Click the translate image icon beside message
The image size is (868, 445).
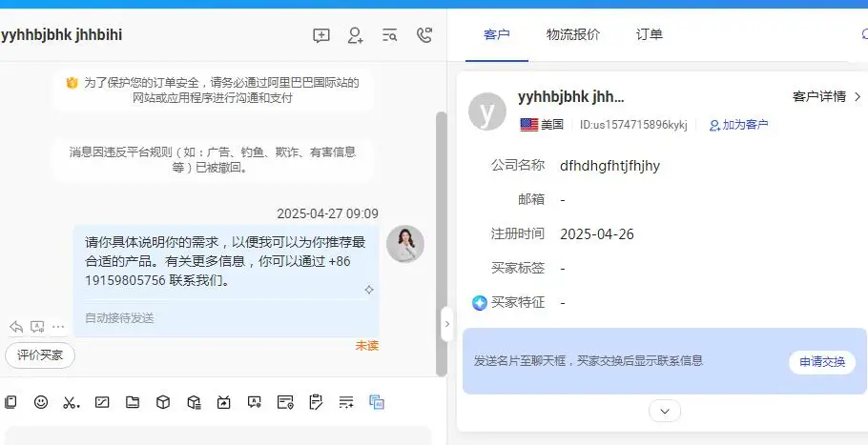(x=37, y=327)
